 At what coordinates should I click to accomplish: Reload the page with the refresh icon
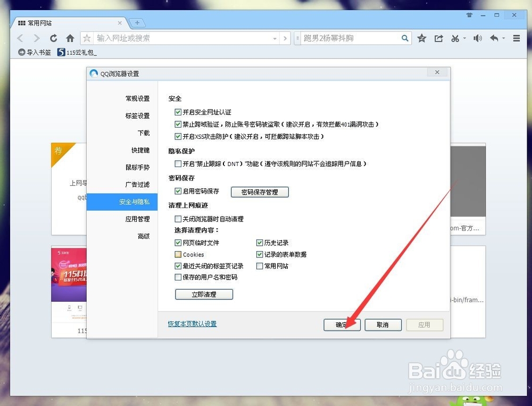53,38
